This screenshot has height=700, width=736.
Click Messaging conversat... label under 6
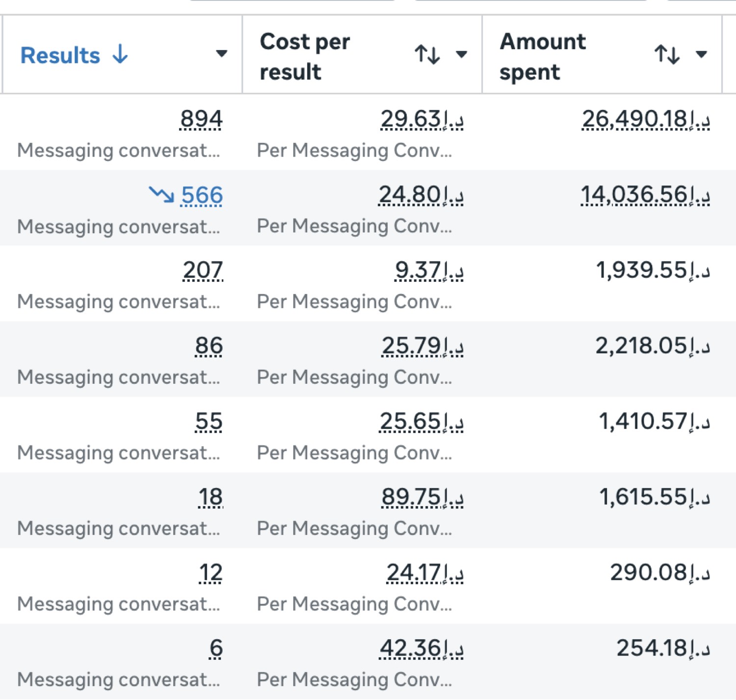pos(119,680)
